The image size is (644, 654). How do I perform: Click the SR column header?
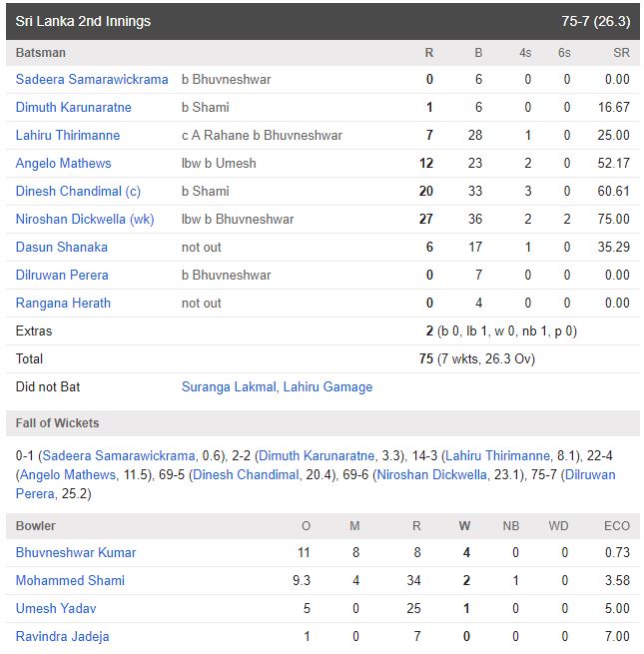[621, 52]
